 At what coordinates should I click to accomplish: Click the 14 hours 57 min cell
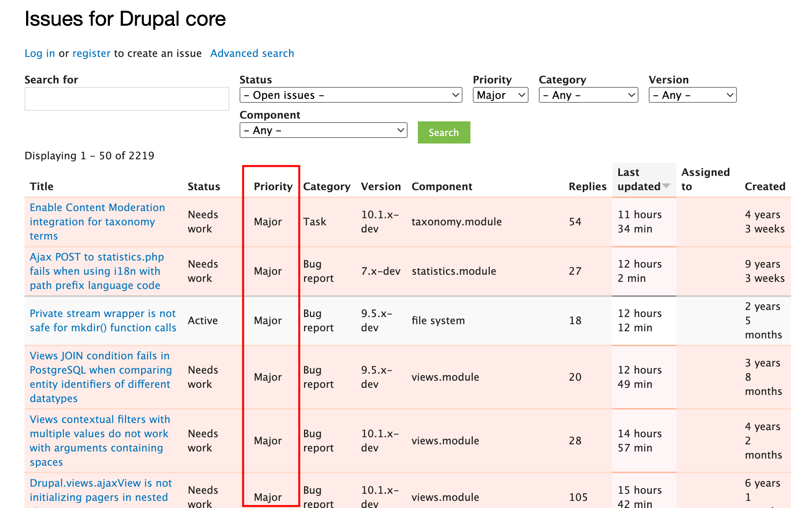click(640, 441)
